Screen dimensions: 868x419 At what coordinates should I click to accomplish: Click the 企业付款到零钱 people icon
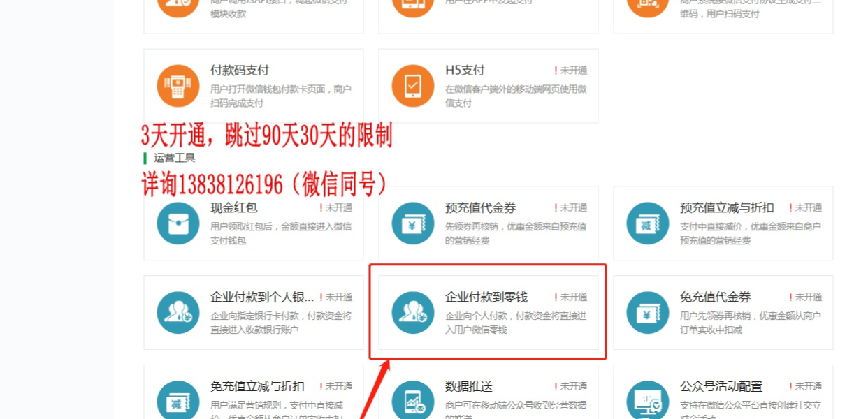(x=413, y=313)
